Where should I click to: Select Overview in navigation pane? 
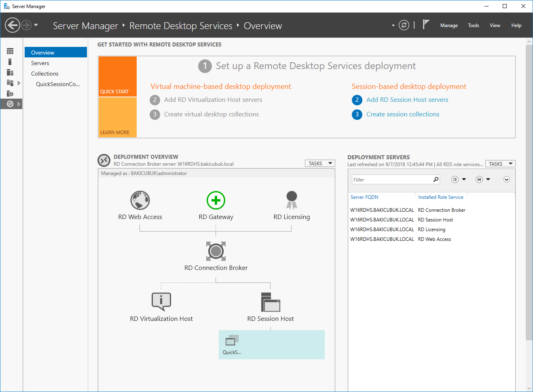[56, 53]
